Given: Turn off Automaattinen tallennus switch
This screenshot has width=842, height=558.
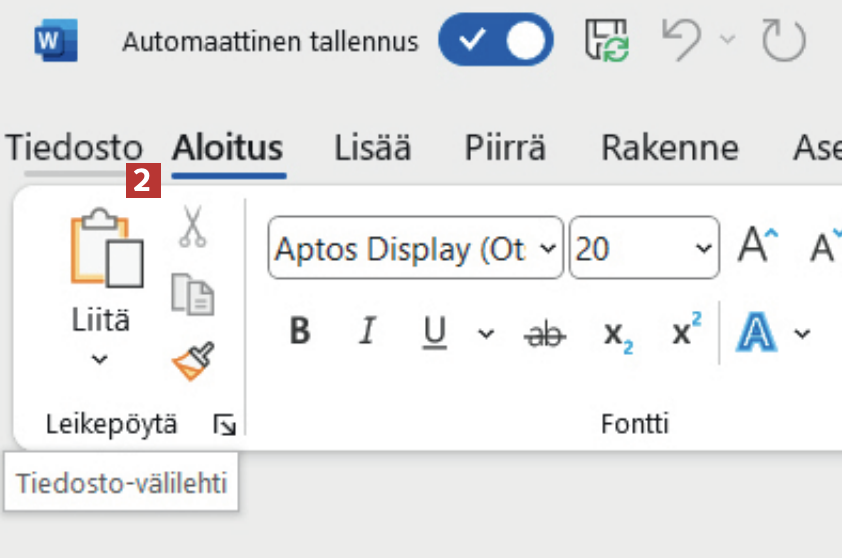Looking at the screenshot, I should click(495, 41).
